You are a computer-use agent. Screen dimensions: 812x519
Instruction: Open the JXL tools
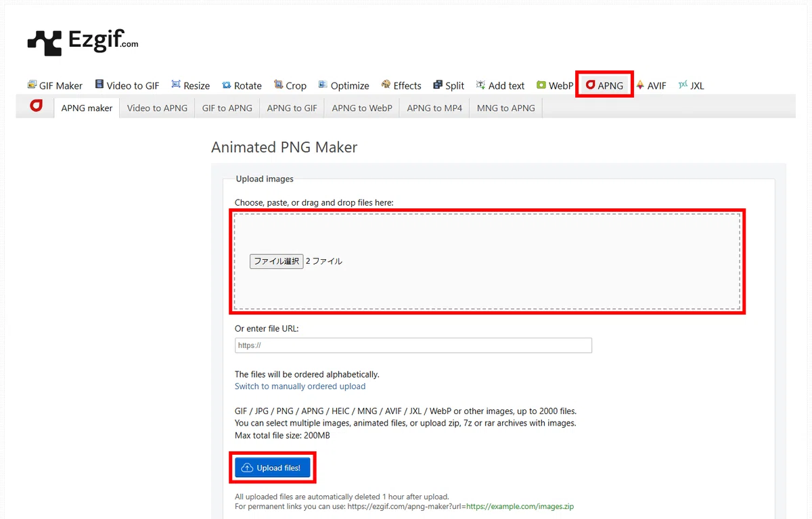[x=691, y=85]
